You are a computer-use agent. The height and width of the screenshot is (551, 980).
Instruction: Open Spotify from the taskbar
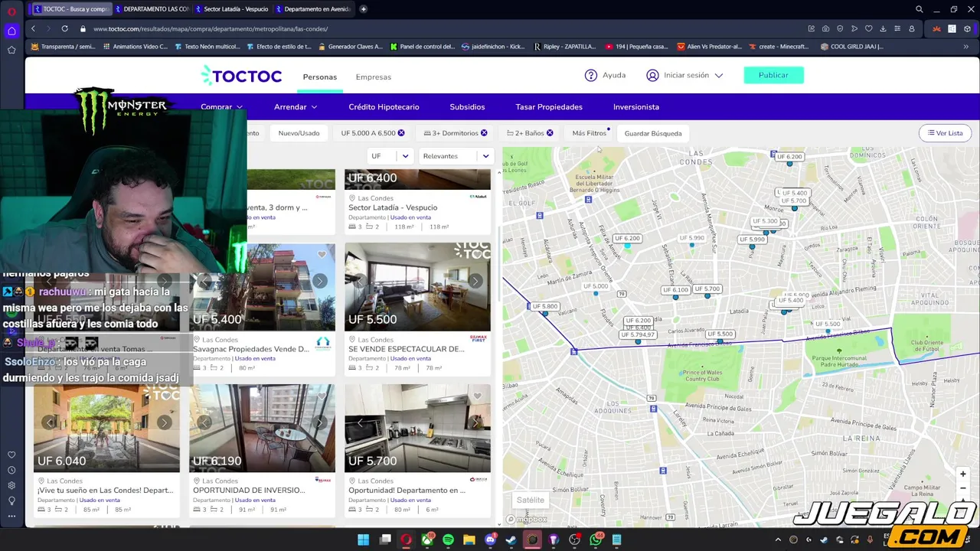(x=448, y=540)
